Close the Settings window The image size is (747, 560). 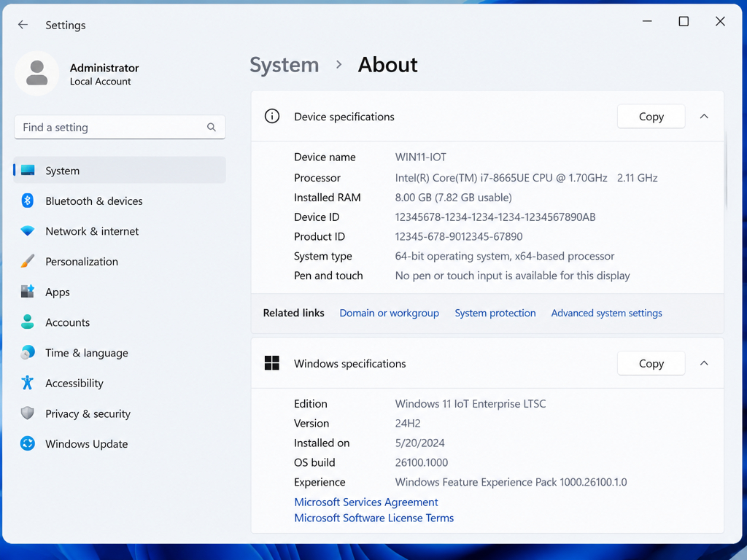click(720, 21)
